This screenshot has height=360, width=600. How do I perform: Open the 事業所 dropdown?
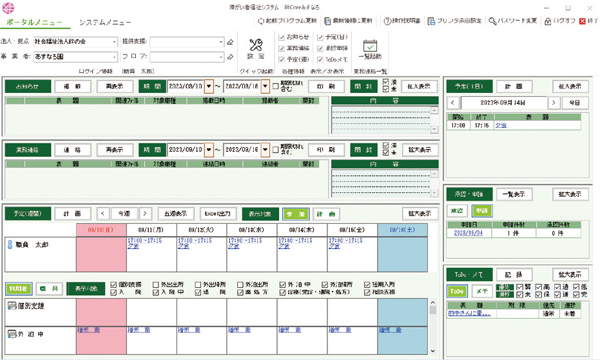click(x=114, y=57)
